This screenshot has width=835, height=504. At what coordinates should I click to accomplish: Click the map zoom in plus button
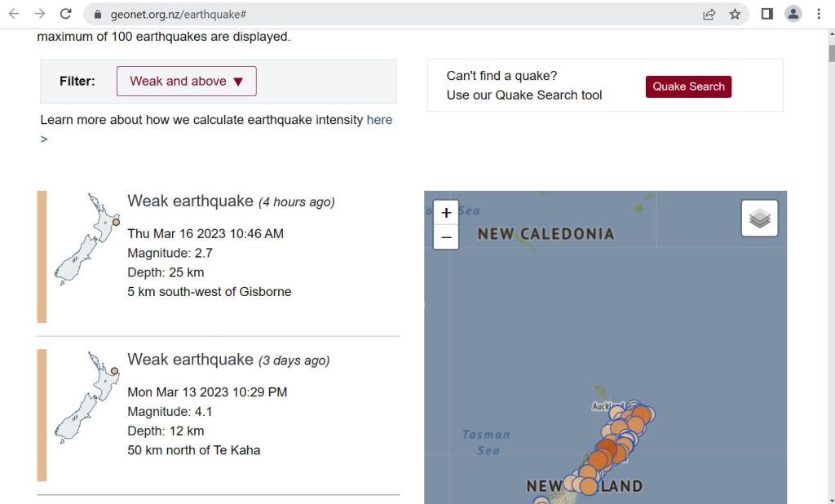click(446, 213)
